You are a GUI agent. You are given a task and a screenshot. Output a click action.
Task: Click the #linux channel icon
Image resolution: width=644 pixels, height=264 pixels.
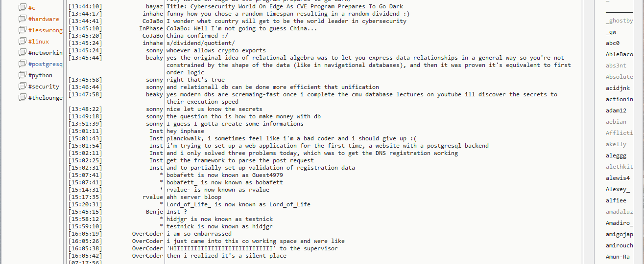[22, 42]
